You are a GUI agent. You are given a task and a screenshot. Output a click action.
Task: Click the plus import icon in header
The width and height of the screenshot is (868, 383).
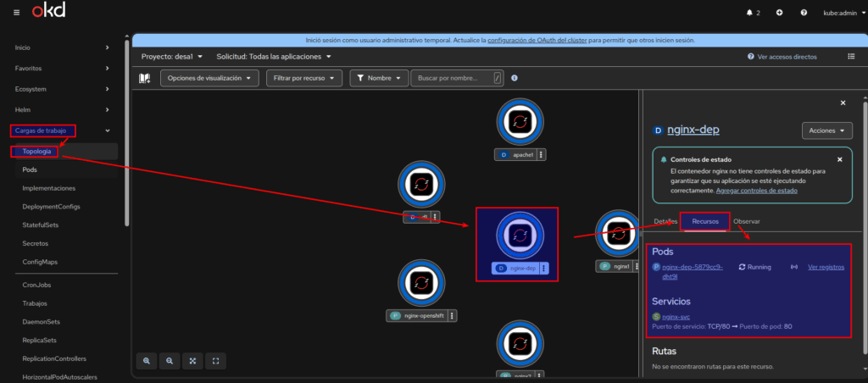[x=779, y=13]
